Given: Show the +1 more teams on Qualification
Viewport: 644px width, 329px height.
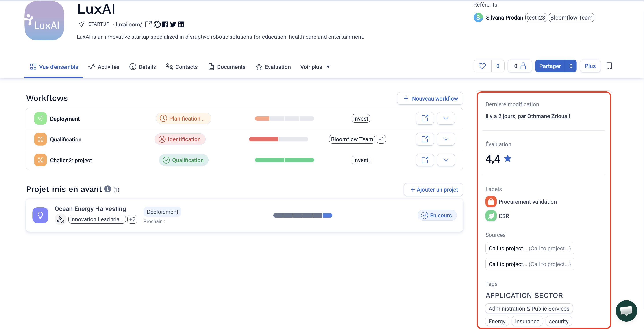Looking at the screenshot, I should [x=381, y=139].
